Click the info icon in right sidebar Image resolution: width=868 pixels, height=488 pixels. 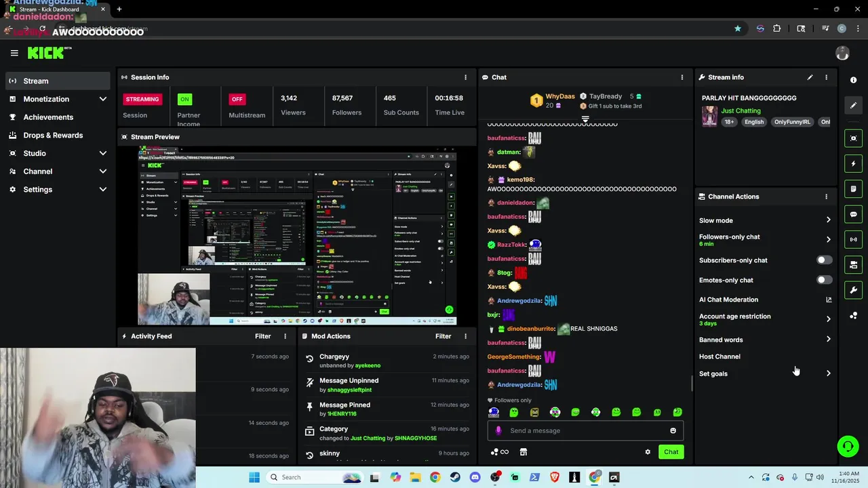coord(853,80)
